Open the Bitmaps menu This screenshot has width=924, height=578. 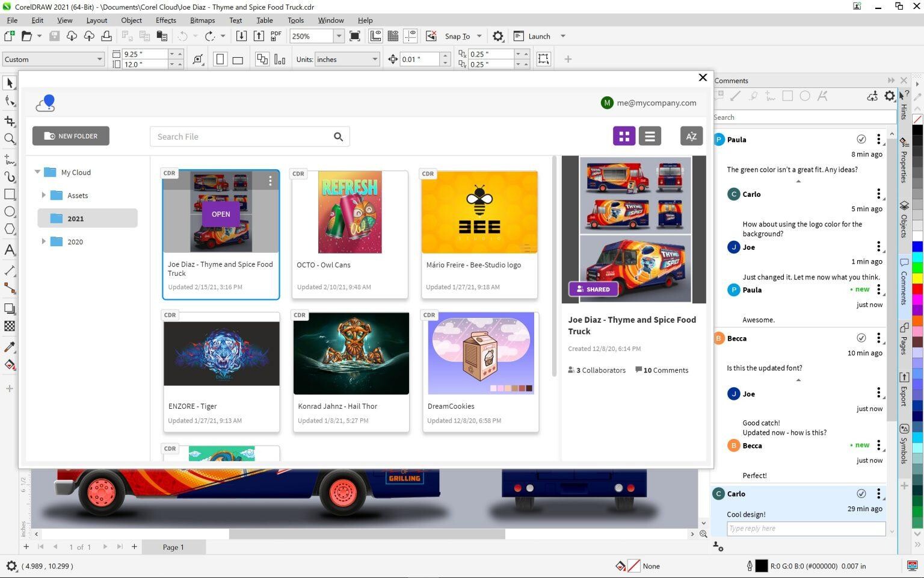(202, 20)
